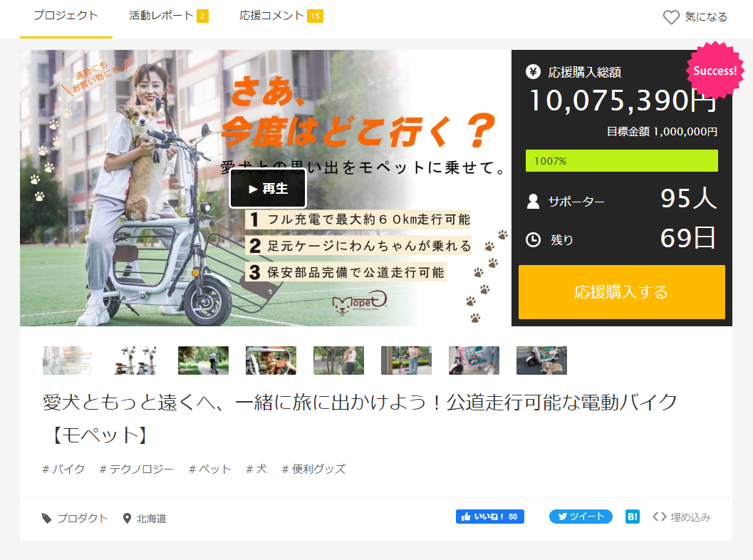Click the supporter count 95人
This screenshot has width=753, height=560.
[689, 198]
